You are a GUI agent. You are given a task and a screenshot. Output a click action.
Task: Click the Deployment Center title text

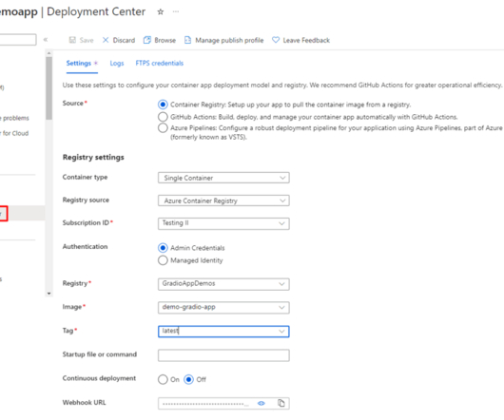(x=96, y=12)
